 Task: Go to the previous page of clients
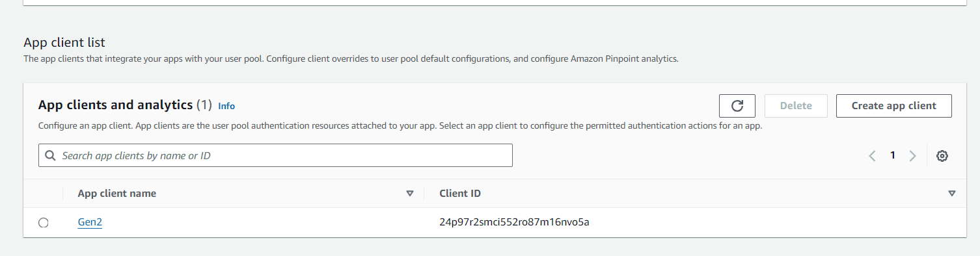[x=873, y=156]
